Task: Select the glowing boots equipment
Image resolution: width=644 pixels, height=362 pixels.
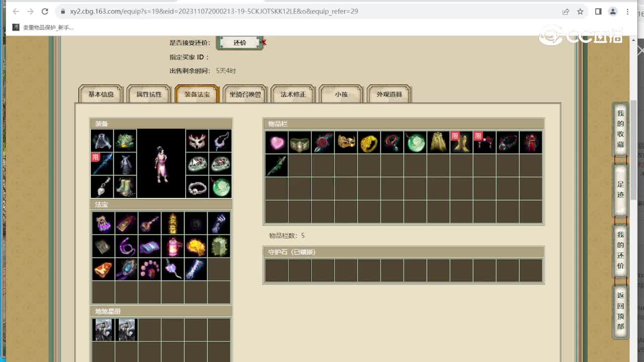Action: 125,187
